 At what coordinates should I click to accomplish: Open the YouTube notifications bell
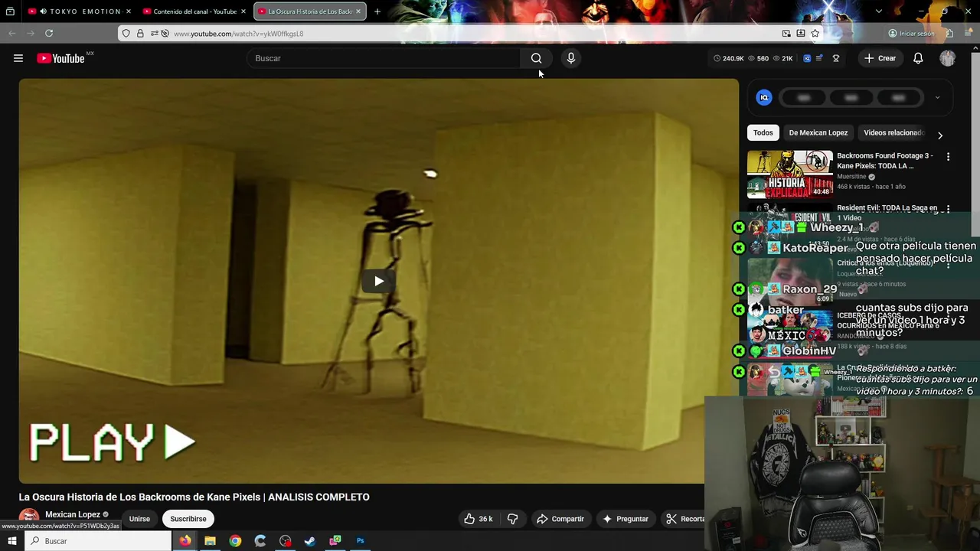point(918,58)
